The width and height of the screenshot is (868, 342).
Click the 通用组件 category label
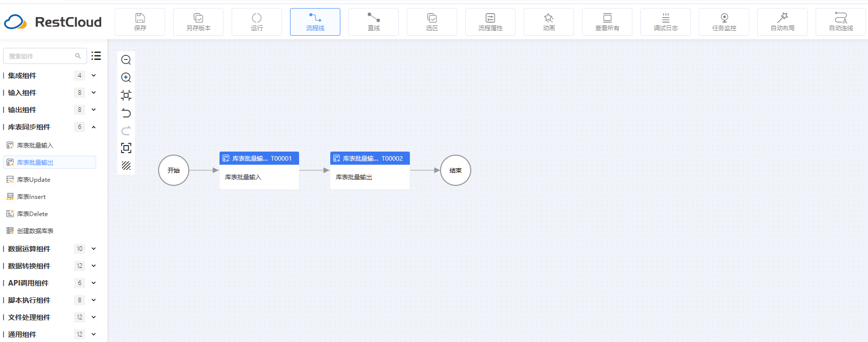click(22, 334)
